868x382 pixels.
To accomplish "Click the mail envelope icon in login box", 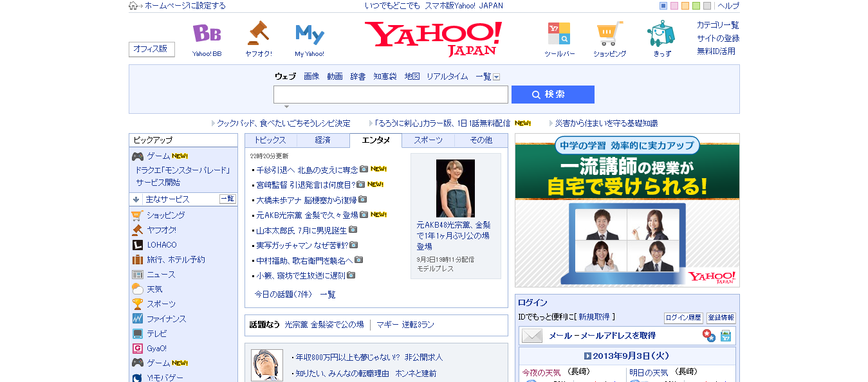I will coord(532,336).
